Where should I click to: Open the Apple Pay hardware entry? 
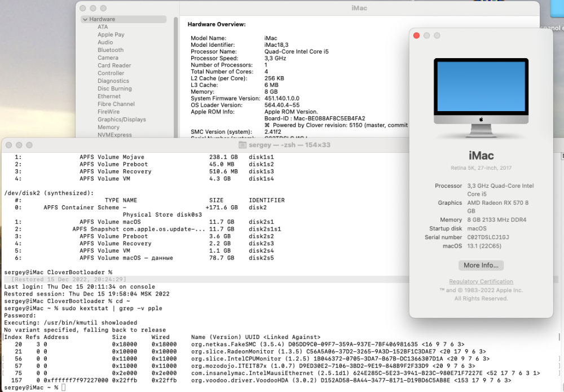point(111,34)
